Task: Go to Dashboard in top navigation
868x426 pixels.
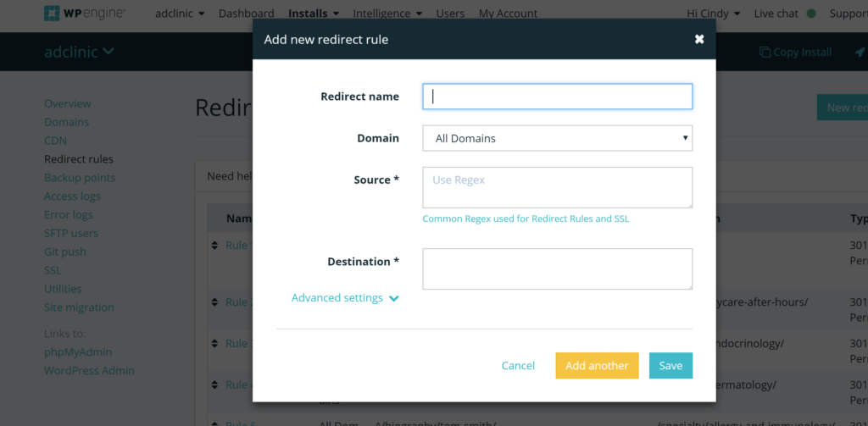Action: [247, 14]
